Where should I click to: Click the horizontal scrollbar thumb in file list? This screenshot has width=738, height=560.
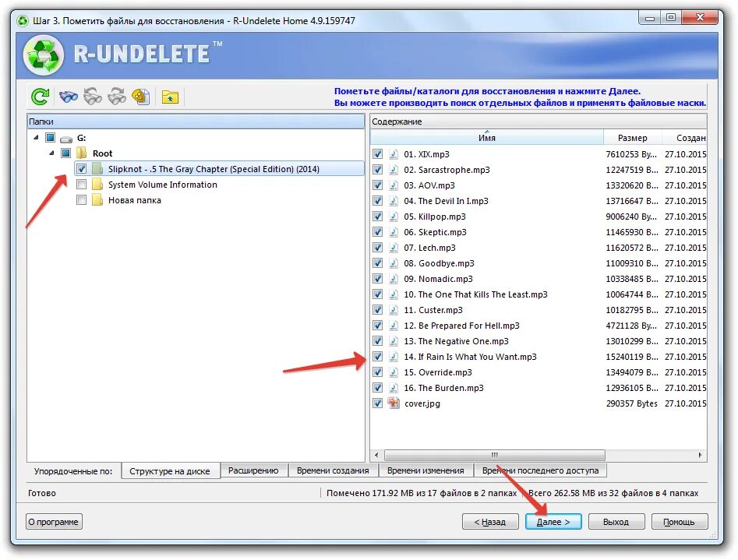[495, 455]
